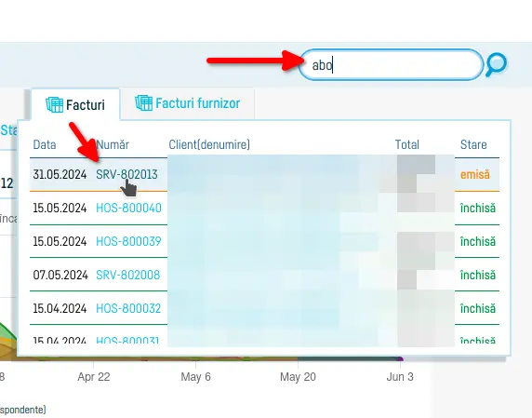Open invoice HOS-800039
This screenshot has width=532, height=418.
[128, 241]
